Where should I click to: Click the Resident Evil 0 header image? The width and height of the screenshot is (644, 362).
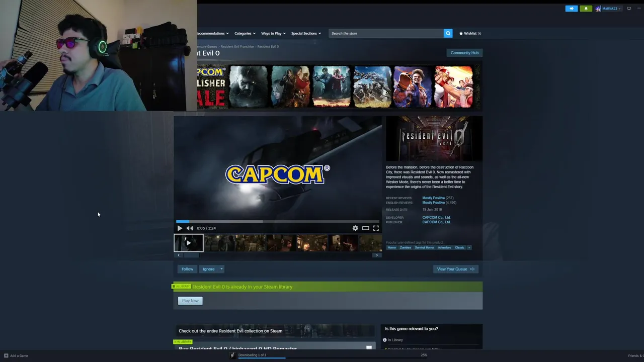pos(434,139)
